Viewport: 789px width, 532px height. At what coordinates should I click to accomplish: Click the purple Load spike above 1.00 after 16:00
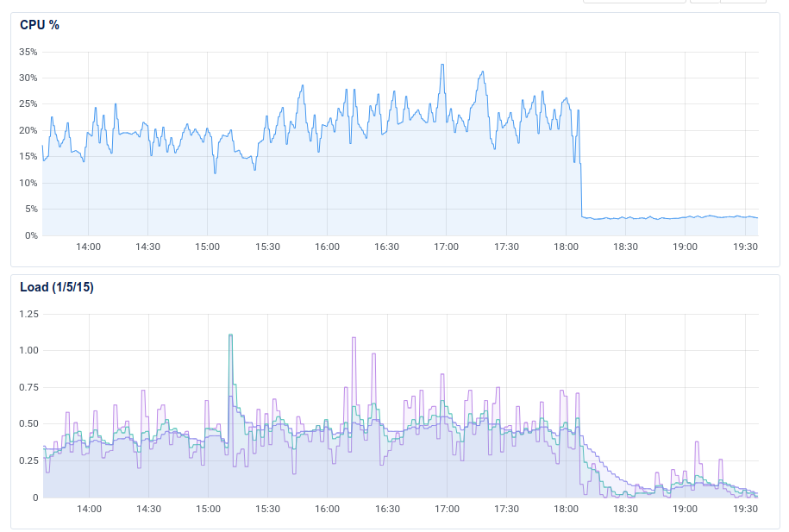pos(354,338)
